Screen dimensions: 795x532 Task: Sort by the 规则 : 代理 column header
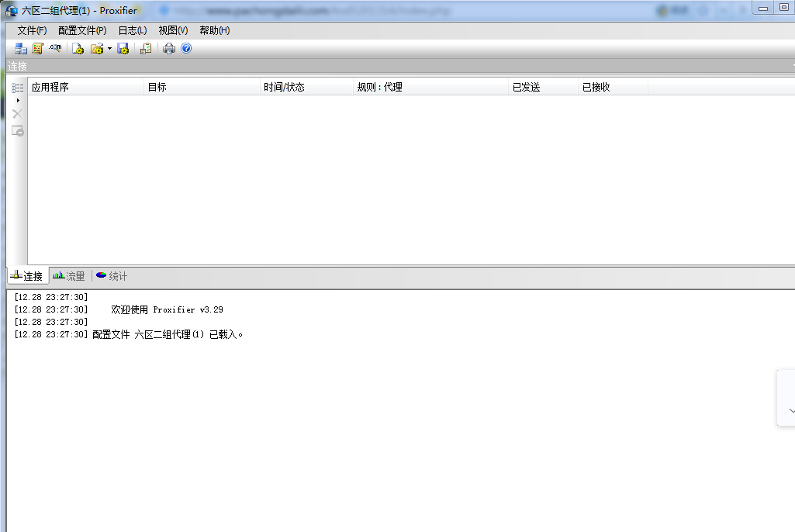(430, 87)
